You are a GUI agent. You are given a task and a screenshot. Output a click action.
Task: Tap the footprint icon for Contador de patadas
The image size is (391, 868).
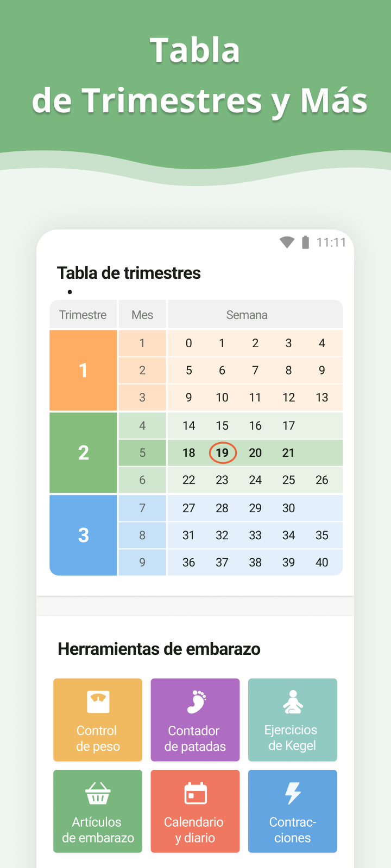[196, 701]
